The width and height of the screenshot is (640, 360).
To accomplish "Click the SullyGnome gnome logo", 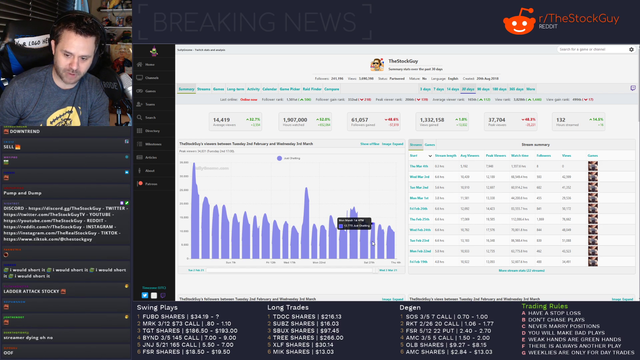I will coord(154,51).
